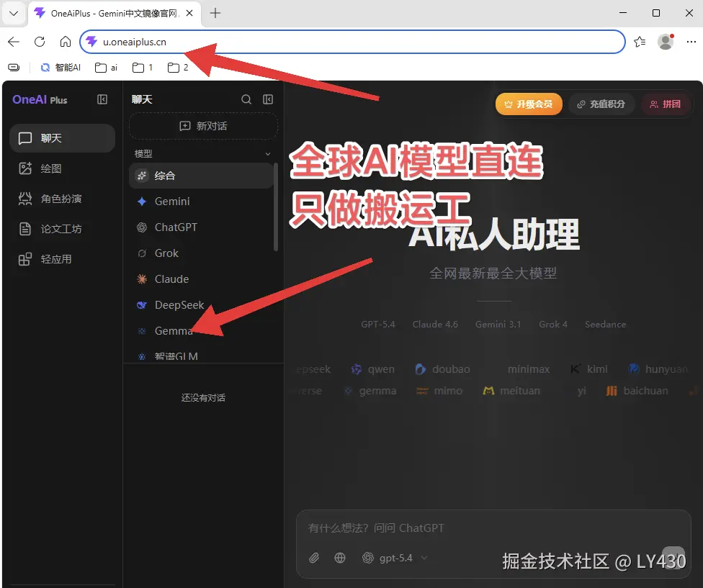The width and height of the screenshot is (703, 588).
Task: Click the Grok 4 model tag
Action: point(552,325)
